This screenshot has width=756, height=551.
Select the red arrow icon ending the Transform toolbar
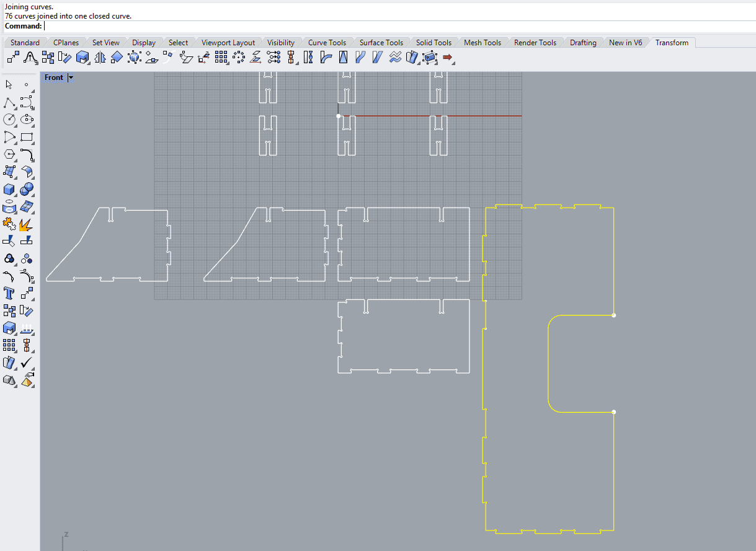(448, 58)
